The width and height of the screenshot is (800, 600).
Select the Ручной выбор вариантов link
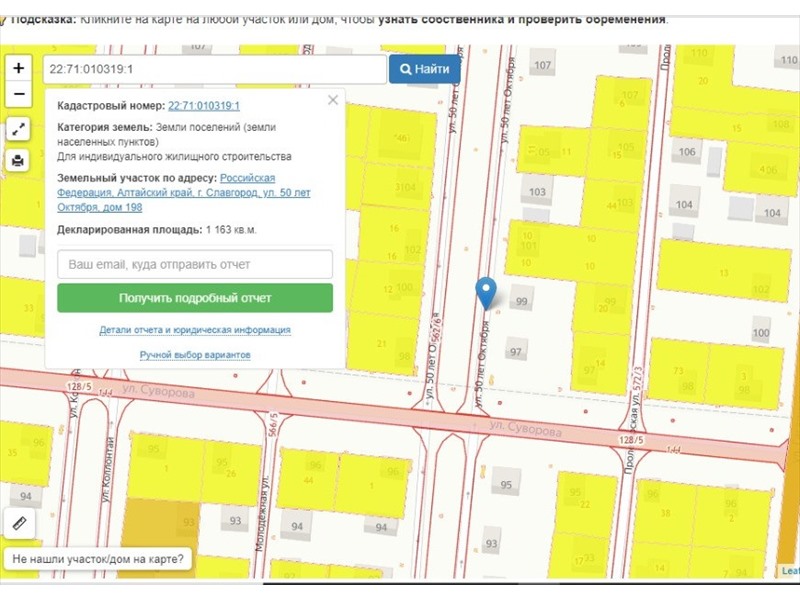coord(195,355)
